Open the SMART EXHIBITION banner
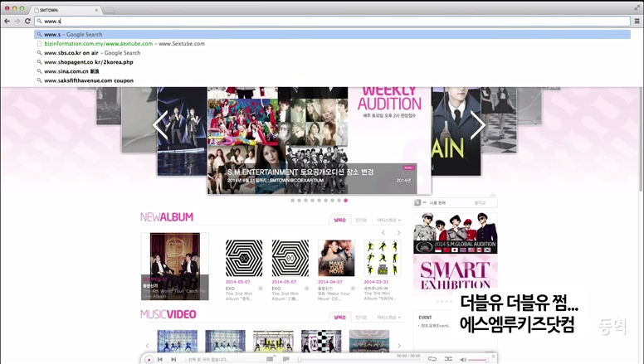The width and height of the screenshot is (644, 364). click(x=456, y=275)
